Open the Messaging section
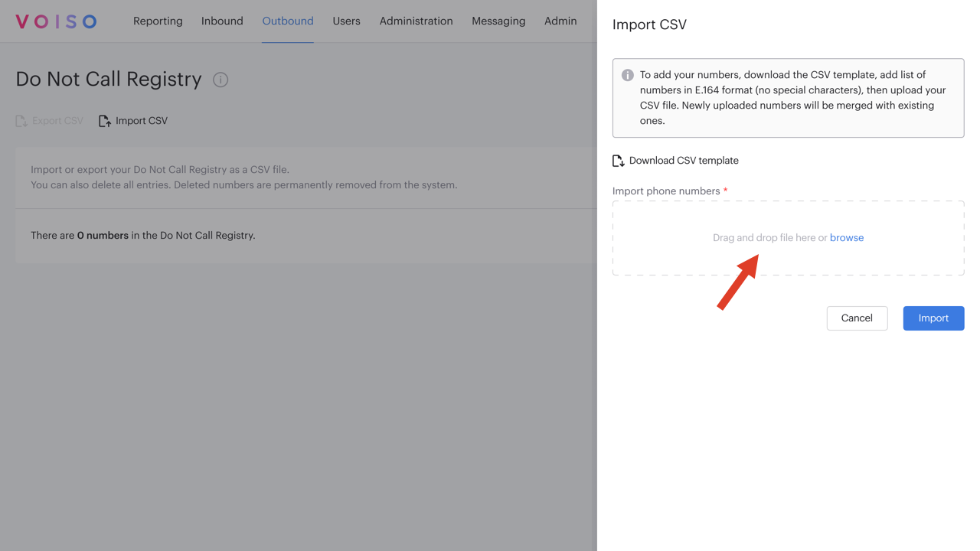The image size is (980, 551). [498, 21]
